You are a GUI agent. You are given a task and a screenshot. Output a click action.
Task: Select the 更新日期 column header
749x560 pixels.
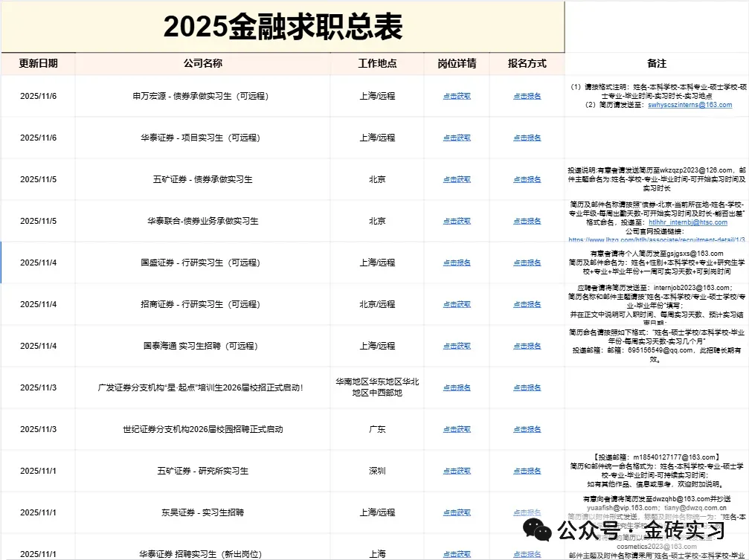click(x=38, y=63)
